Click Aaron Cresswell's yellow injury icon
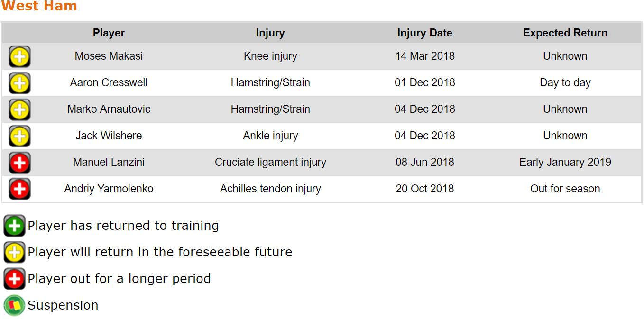The width and height of the screenshot is (644, 319). click(x=19, y=83)
